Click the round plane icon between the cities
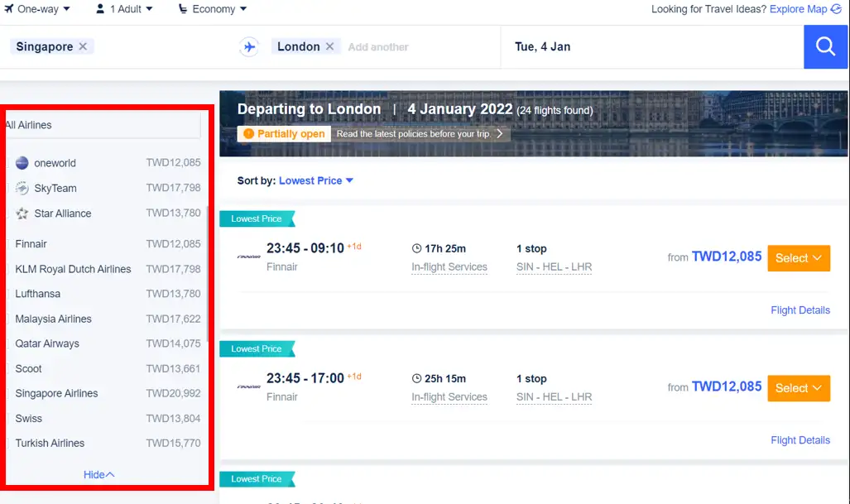This screenshot has height=504, width=850. pyautogui.click(x=249, y=47)
